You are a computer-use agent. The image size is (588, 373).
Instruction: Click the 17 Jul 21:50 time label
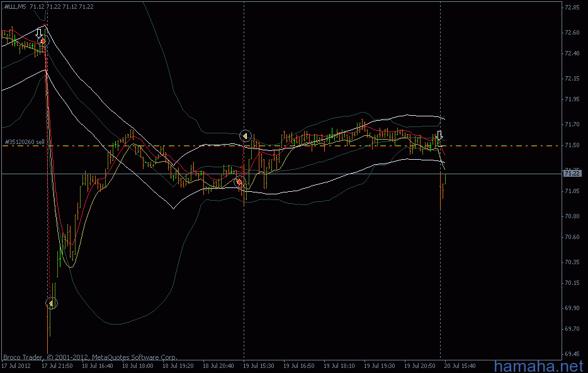[x=57, y=365]
